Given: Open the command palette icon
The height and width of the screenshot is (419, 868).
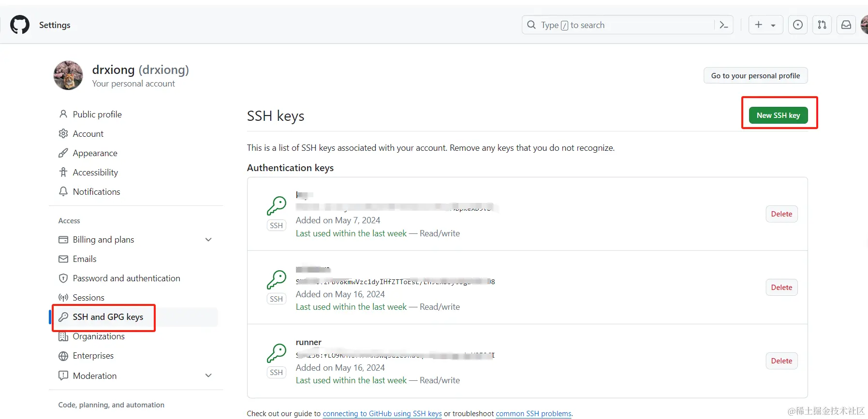Looking at the screenshot, I should point(724,25).
